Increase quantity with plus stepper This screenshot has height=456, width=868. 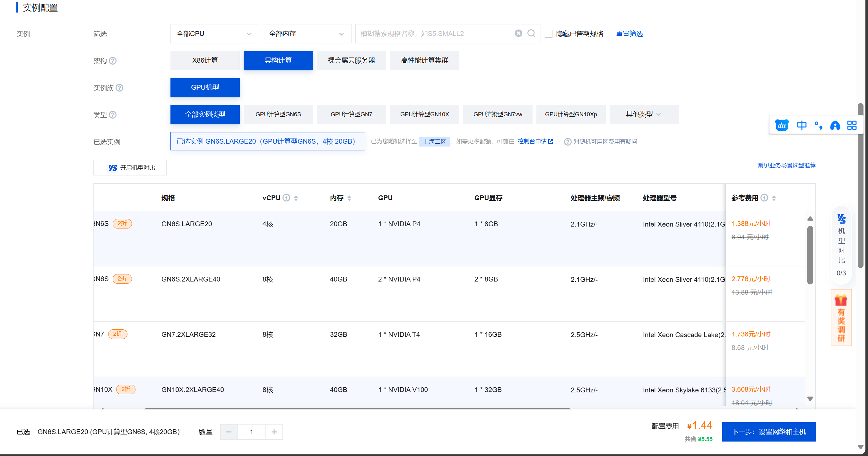[x=274, y=432]
